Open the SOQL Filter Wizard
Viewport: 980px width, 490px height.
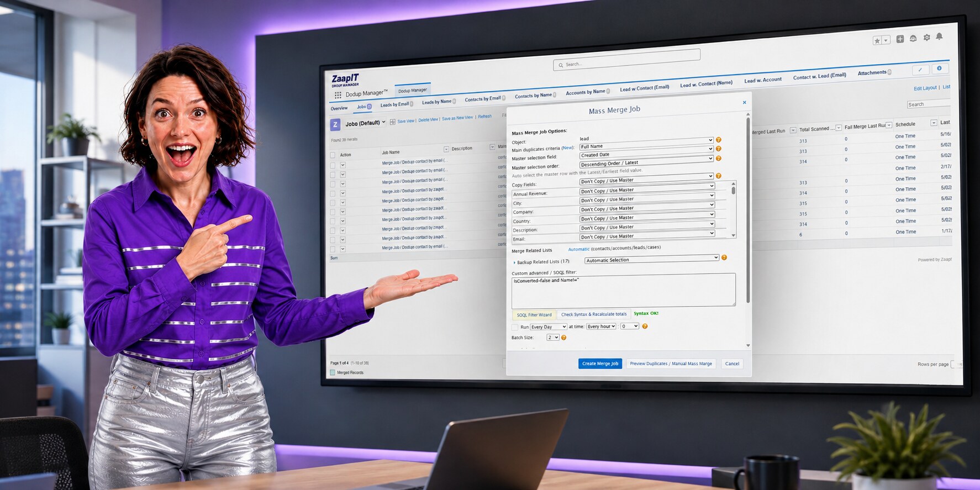coord(534,315)
